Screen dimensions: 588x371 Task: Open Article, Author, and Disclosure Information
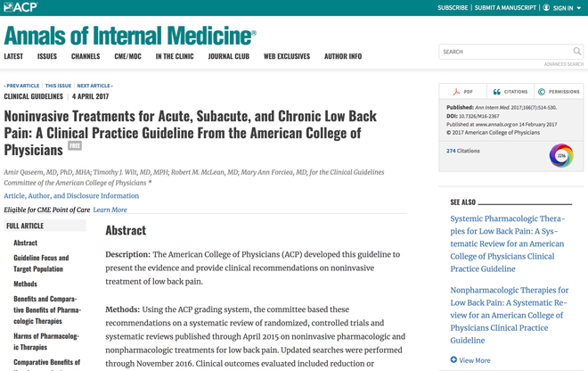click(71, 195)
